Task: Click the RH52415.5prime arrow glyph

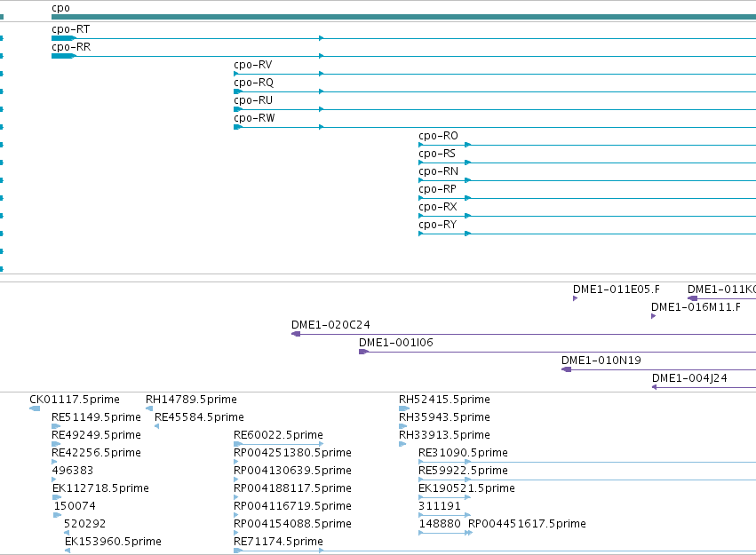Action: [x=404, y=408]
